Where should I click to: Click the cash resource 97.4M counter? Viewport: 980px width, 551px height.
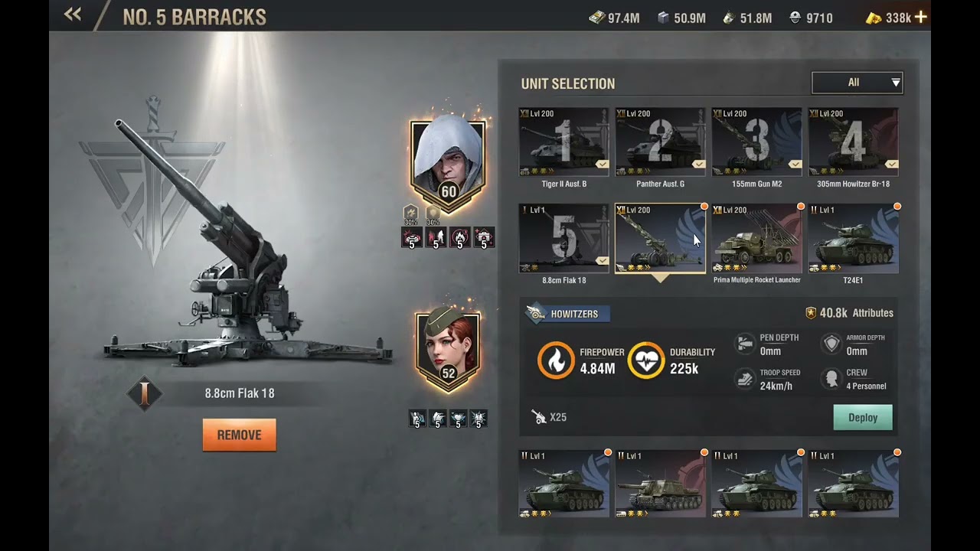click(615, 18)
